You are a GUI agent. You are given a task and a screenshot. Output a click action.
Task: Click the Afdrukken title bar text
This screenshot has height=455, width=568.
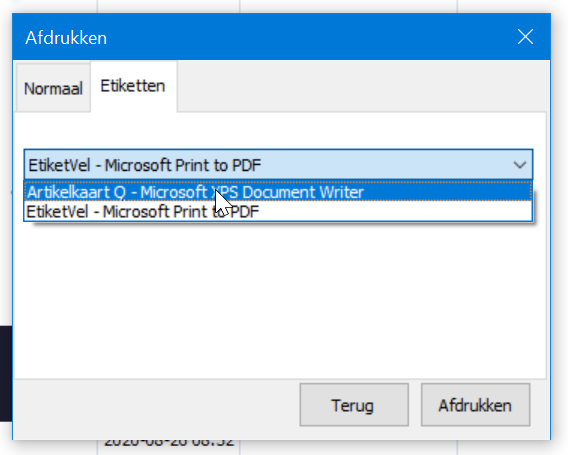(x=66, y=38)
